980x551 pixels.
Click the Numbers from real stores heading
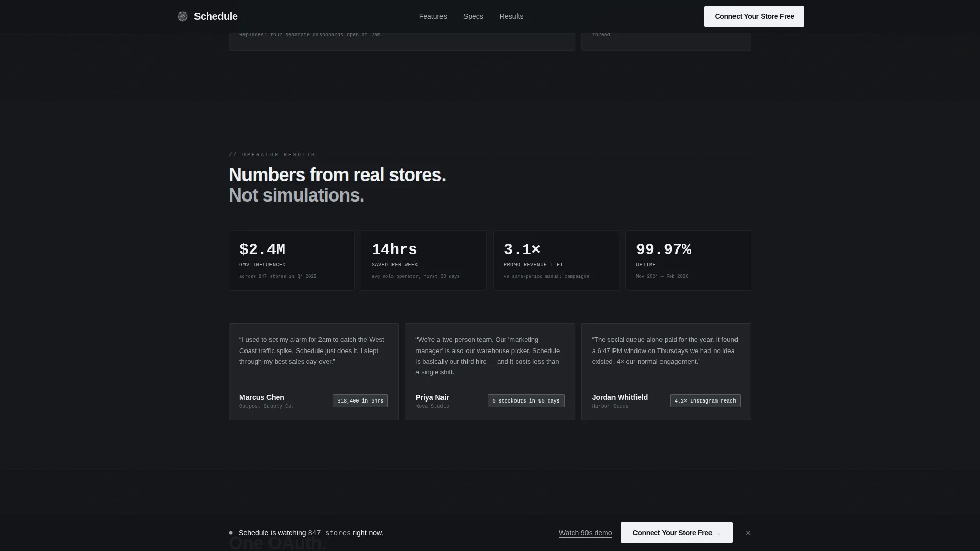337,175
